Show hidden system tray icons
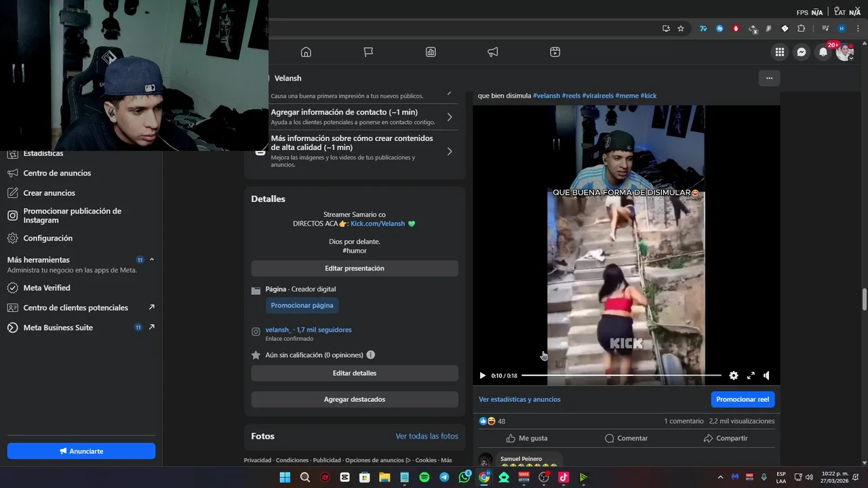This screenshot has height=488, width=868. coord(721,477)
